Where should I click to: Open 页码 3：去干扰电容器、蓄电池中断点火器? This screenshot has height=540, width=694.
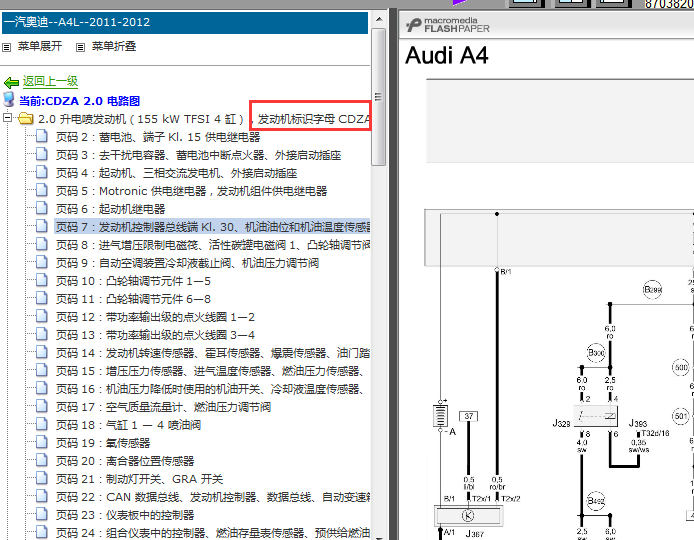[x=198, y=155]
